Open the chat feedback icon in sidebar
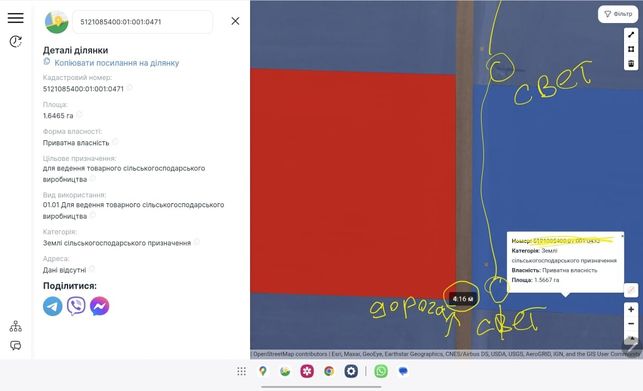This screenshot has width=643, height=391. (x=16, y=345)
